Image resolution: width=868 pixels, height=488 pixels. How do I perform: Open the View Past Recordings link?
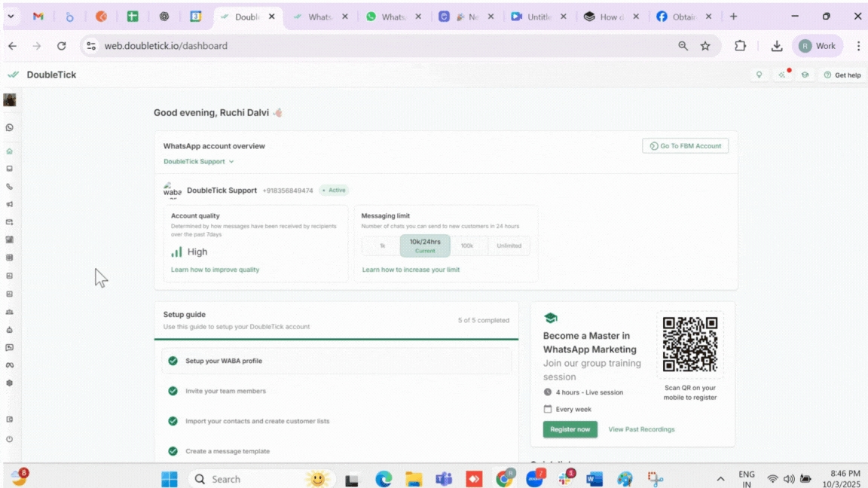(x=641, y=429)
